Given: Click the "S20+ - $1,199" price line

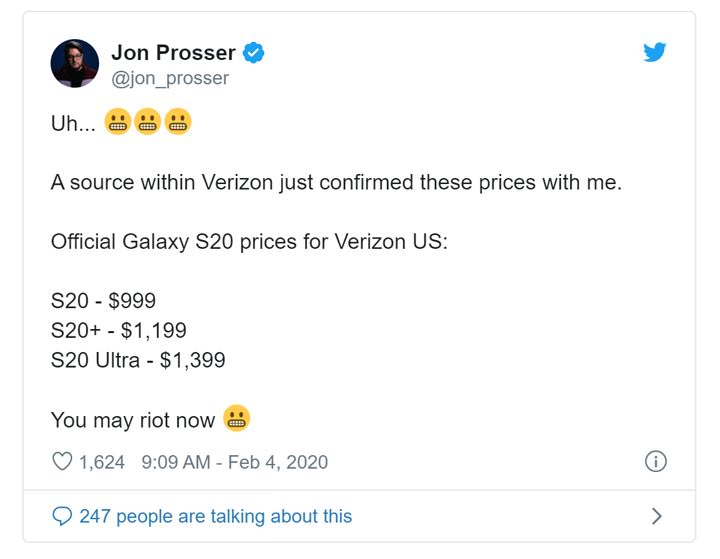Looking at the screenshot, I should click(x=118, y=330).
